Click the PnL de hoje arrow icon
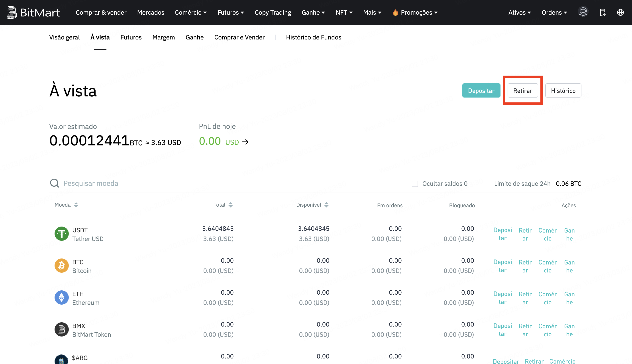 [245, 142]
